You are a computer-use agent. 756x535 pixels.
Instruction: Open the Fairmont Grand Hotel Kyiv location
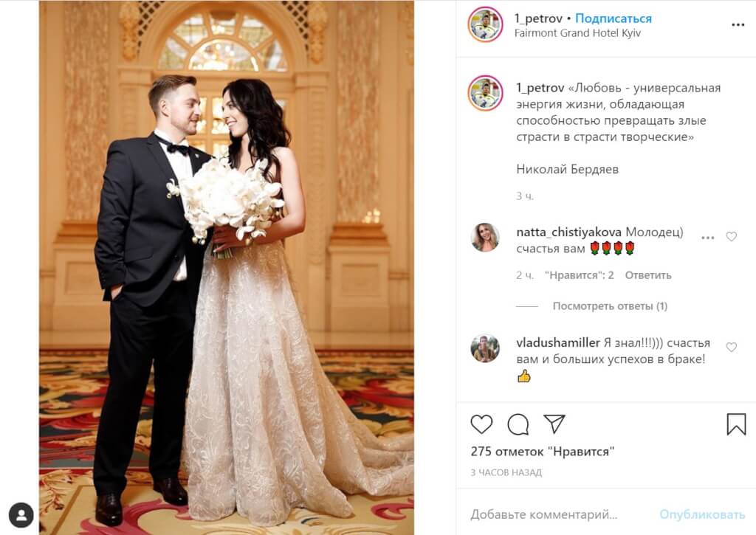[x=577, y=33]
